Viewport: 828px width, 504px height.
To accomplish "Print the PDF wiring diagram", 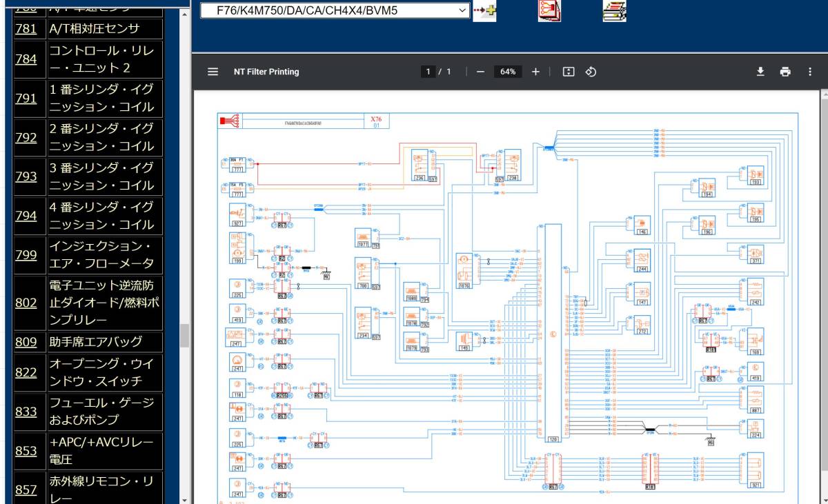I will [x=785, y=72].
